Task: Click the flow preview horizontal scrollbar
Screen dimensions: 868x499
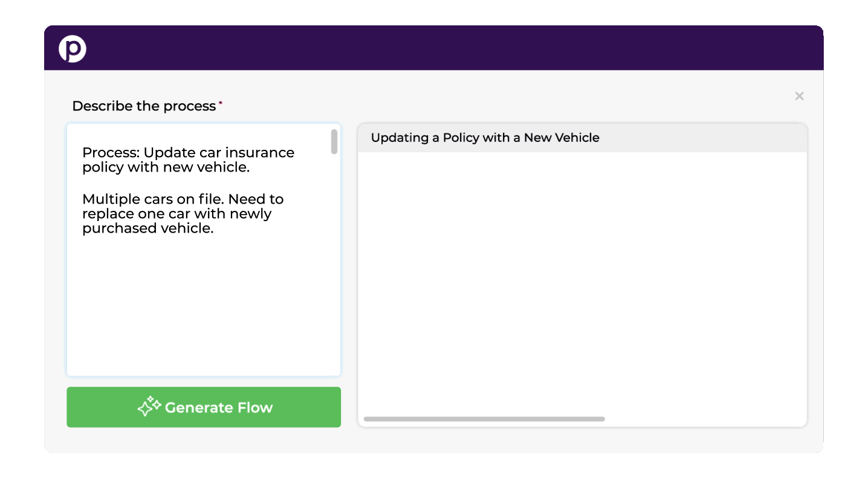Action: (x=484, y=419)
